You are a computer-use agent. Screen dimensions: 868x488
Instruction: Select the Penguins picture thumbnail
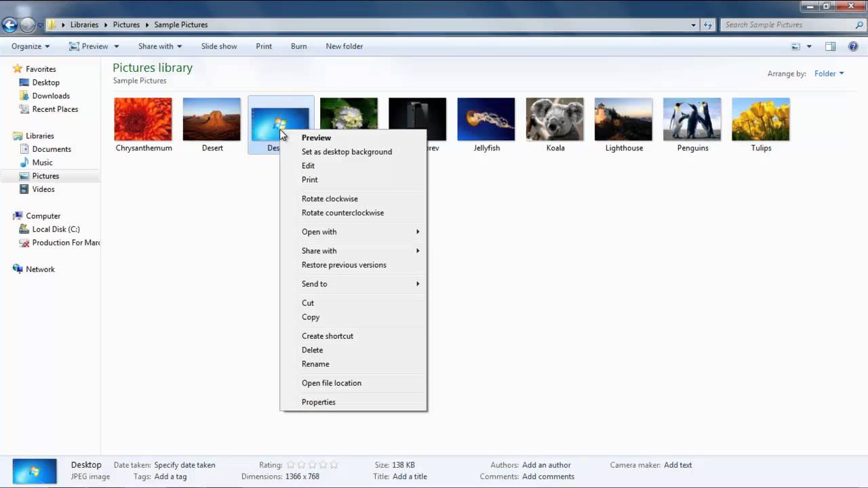(692, 119)
